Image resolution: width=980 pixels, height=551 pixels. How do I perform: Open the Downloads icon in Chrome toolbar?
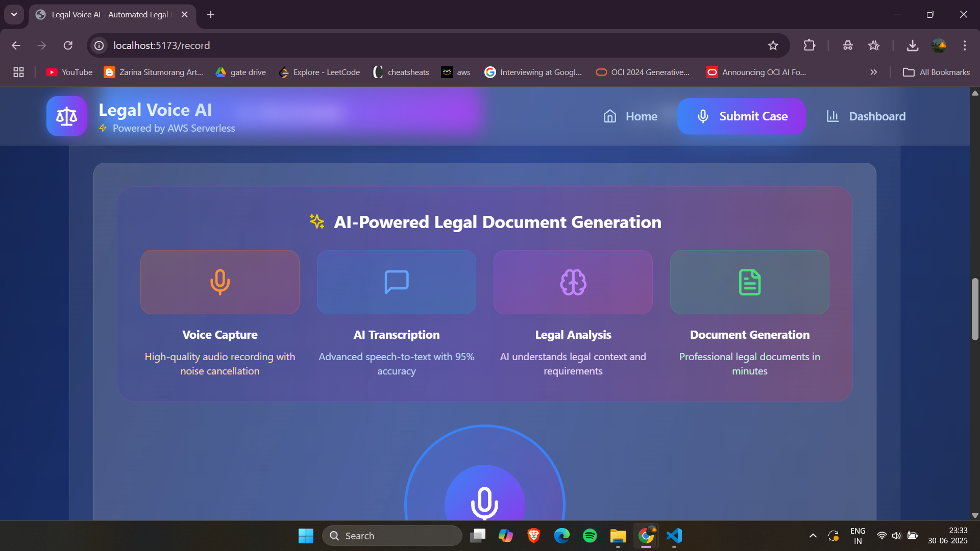point(912,45)
